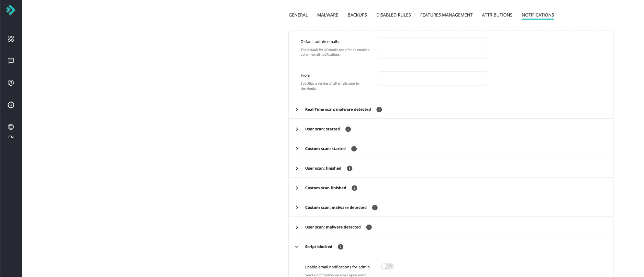The width and height of the screenshot is (644, 277).
Task: Click info icon next to Real-Time scan: malware detected
Action: pyautogui.click(x=379, y=109)
